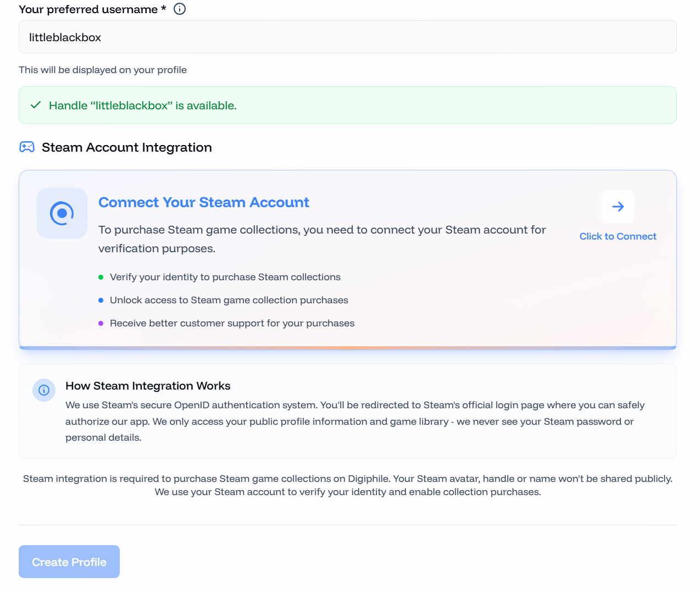Click the green checkmark availability icon

point(36,105)
